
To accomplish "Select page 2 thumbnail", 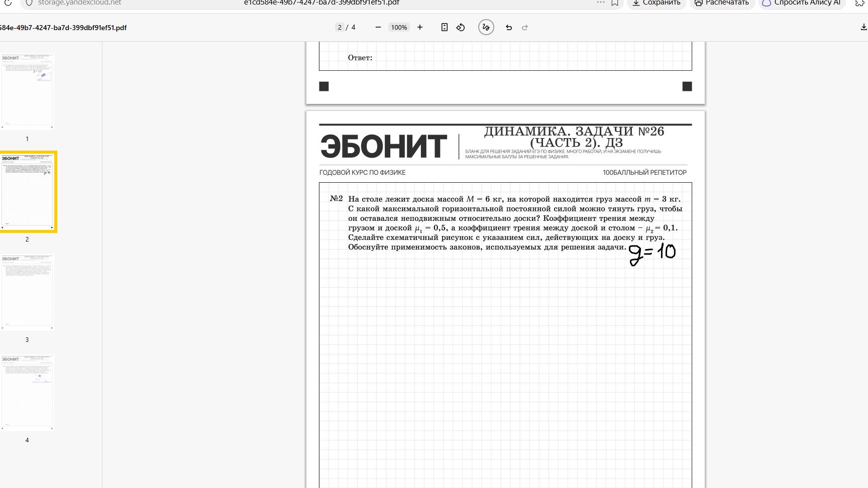I will tap(27, 192).
